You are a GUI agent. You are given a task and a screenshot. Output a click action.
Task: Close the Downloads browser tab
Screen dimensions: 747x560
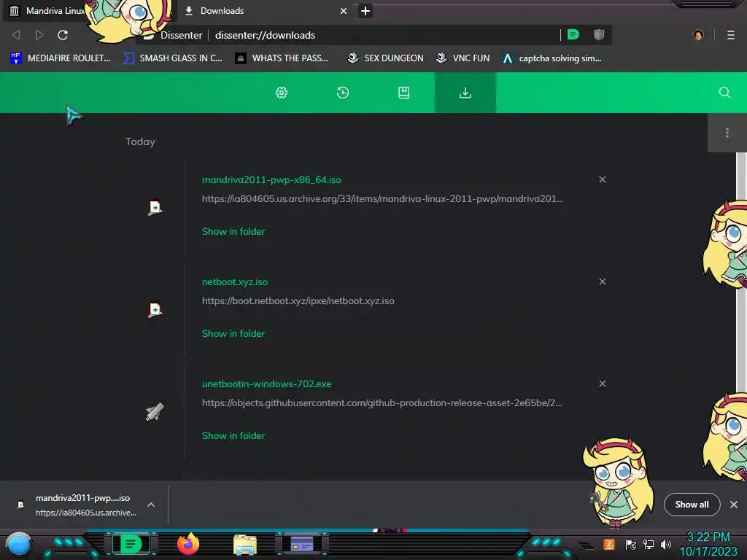click(x=344, y=10)
